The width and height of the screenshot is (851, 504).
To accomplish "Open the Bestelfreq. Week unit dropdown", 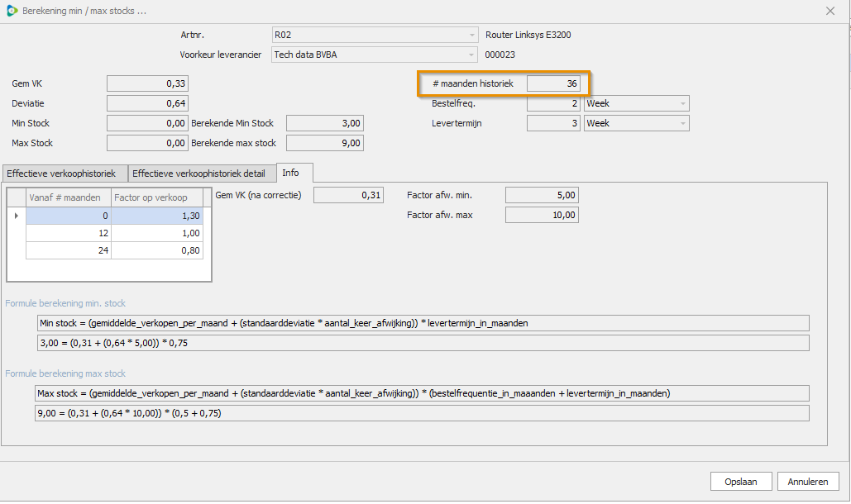I will click(x=683, y=103).
